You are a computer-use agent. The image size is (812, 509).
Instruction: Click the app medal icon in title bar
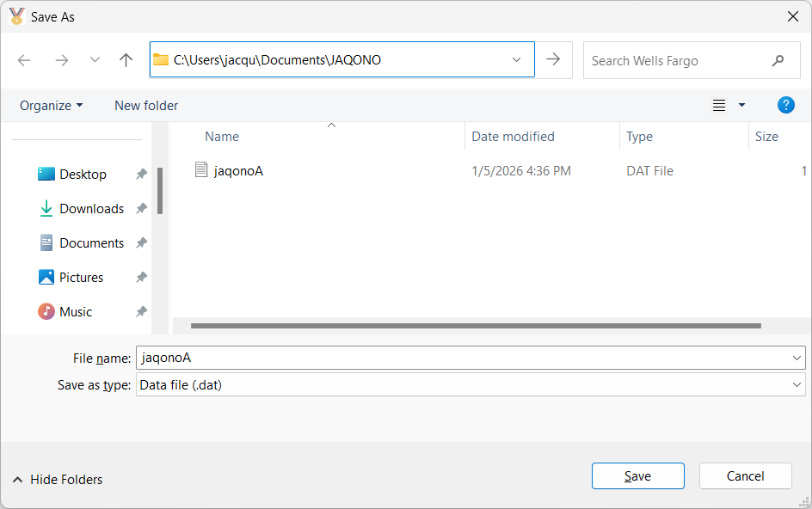pos(16,16)
